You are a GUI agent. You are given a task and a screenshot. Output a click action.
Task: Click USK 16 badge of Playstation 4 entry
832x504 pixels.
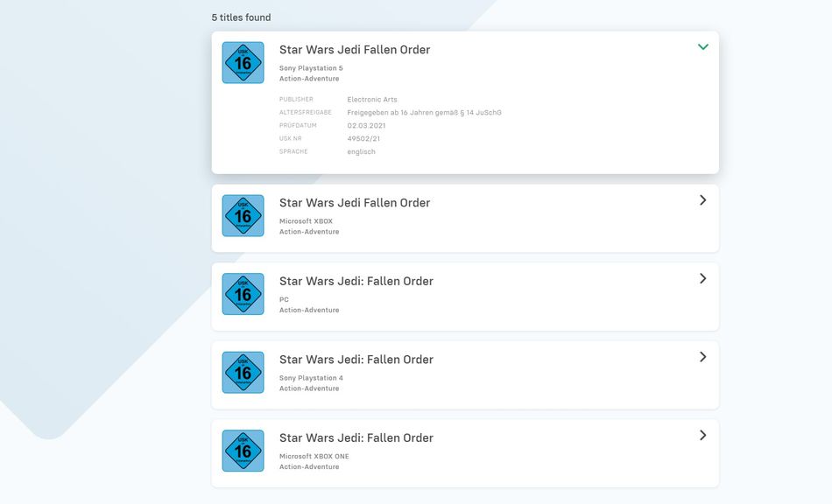pos(243,373)
